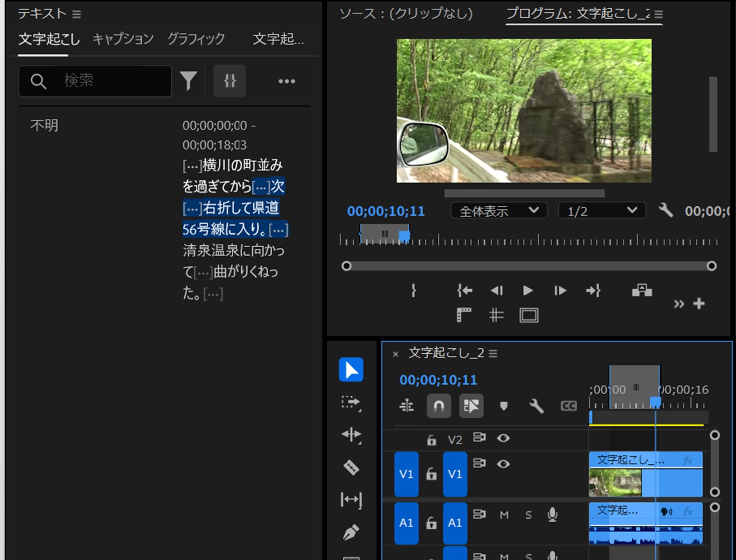Viewport: 736px width, 560px height.
Task: Open テキスト panel menu
Action: pos(77,14)
